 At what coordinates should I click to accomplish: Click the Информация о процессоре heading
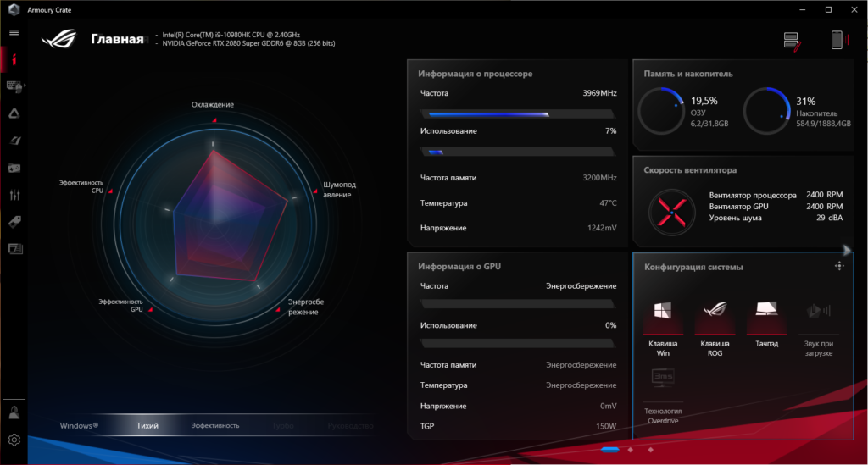point(475,74)
